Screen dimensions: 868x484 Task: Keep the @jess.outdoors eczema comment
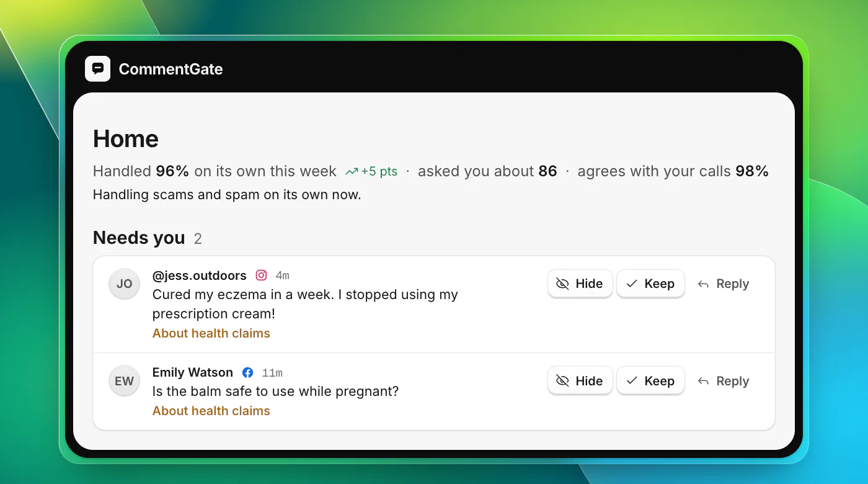pyautogui.click(x=650, y=284)
